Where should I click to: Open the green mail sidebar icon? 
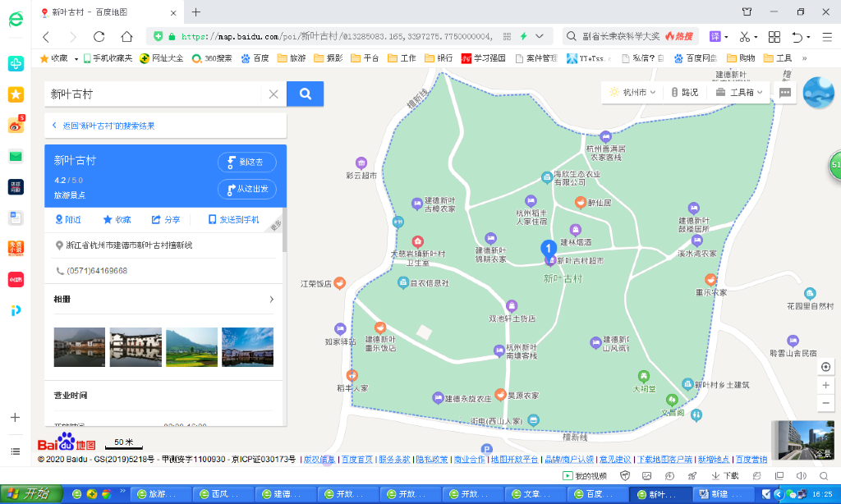click(x=16, y=156)
